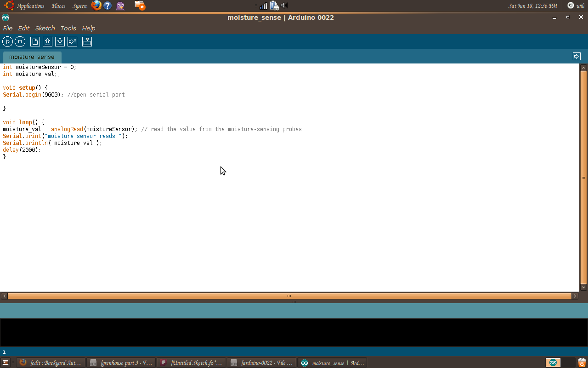Open the user session menu 'wili'
The height and width of the screenshot is (368, 588).
point(580,6)
